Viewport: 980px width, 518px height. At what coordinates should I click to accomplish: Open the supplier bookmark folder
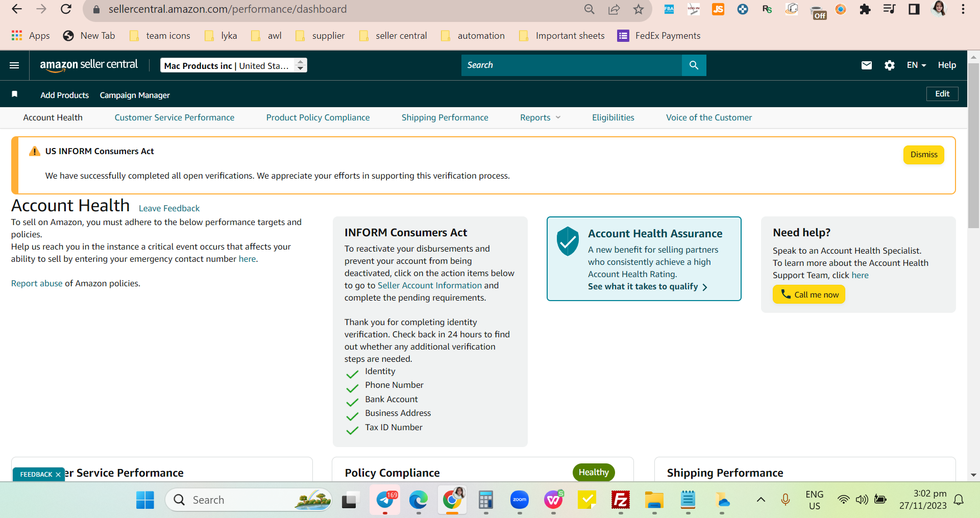(321, 36)
